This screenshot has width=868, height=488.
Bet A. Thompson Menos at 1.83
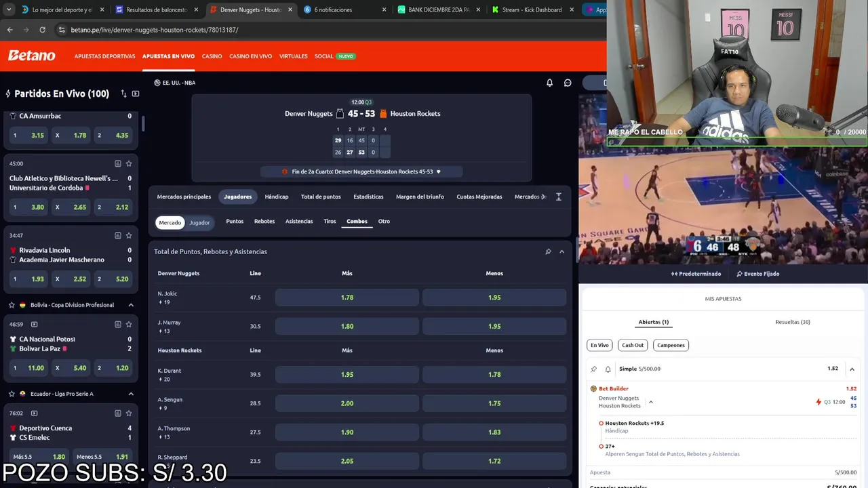[494, 432]
